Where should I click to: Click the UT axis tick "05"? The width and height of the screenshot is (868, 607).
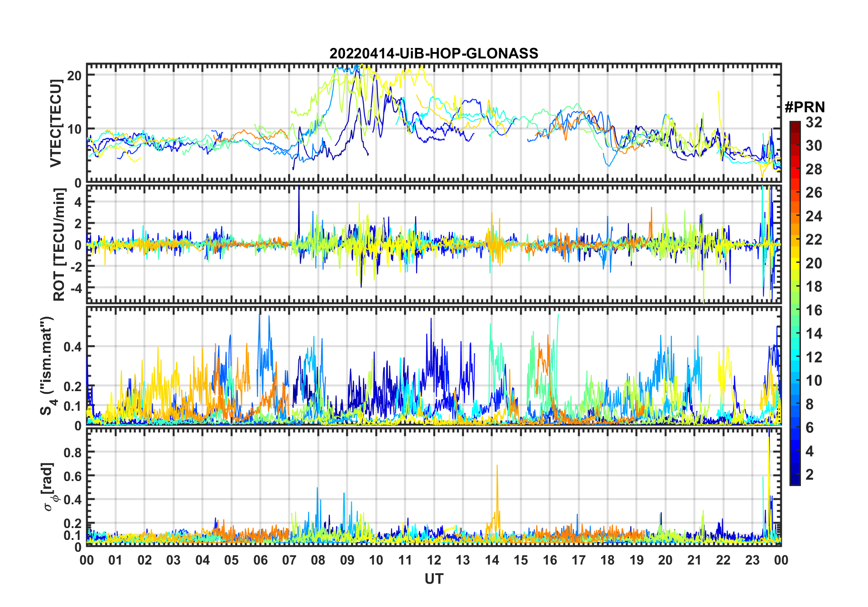tap(231, 560)
